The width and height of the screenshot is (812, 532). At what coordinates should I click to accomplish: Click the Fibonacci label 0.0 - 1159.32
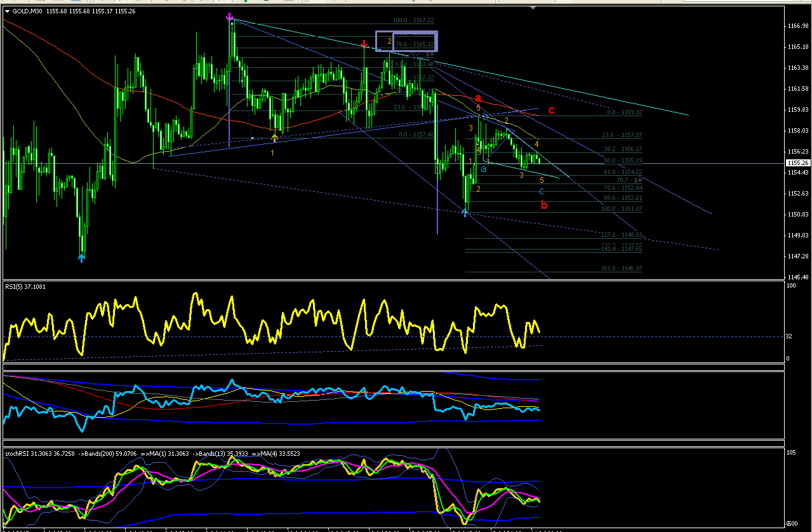pos(625,112)
